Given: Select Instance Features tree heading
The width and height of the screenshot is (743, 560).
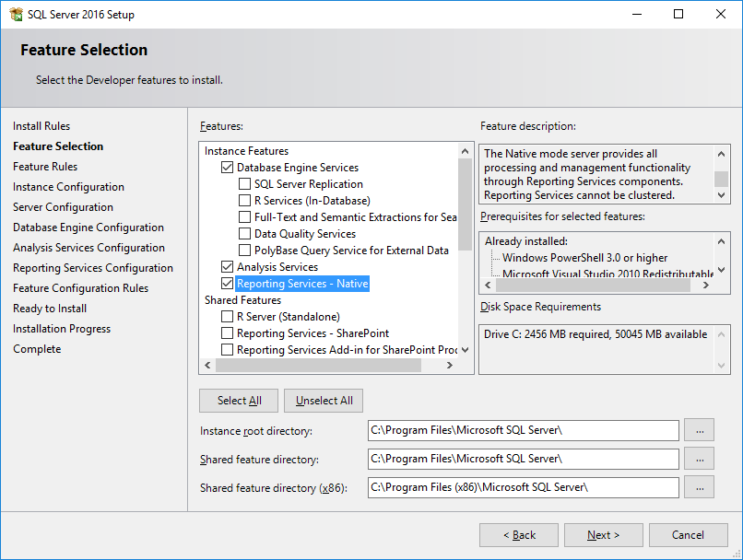Looking at the screenshot, I should [x=246, y=151].
